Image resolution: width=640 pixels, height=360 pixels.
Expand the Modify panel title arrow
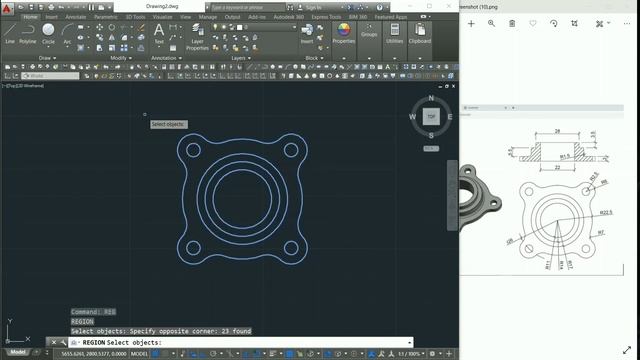(x=130, y=58)
